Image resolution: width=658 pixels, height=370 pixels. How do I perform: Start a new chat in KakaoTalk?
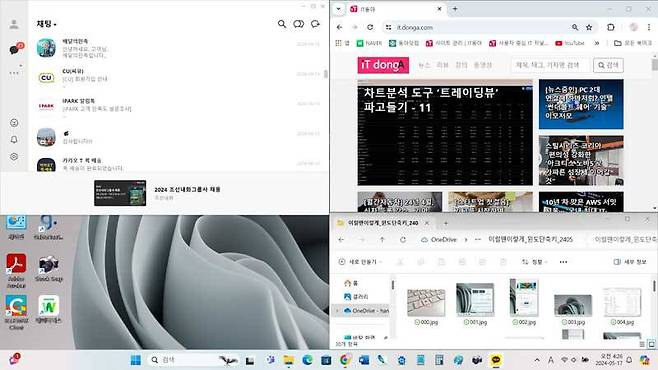click(x=315, y=24)
